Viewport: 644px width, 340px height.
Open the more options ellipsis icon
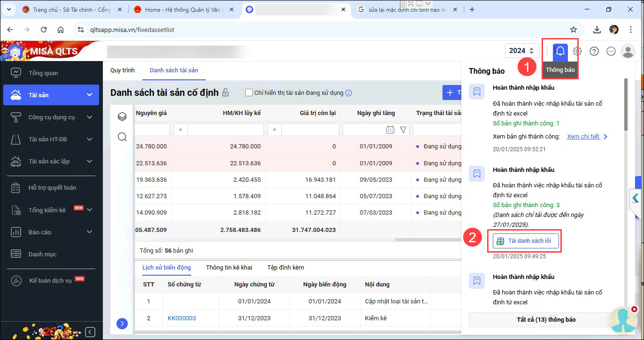coord(611,51)
